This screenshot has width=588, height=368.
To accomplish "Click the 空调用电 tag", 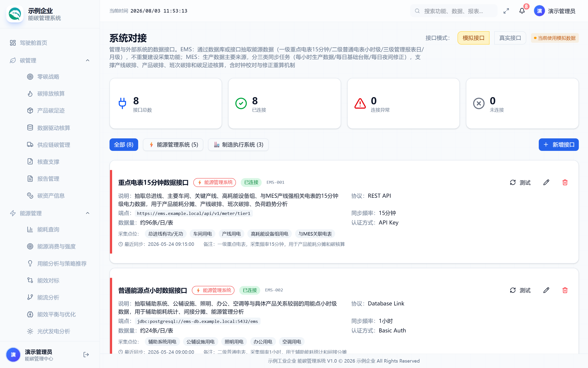I will tap(292, 342).
